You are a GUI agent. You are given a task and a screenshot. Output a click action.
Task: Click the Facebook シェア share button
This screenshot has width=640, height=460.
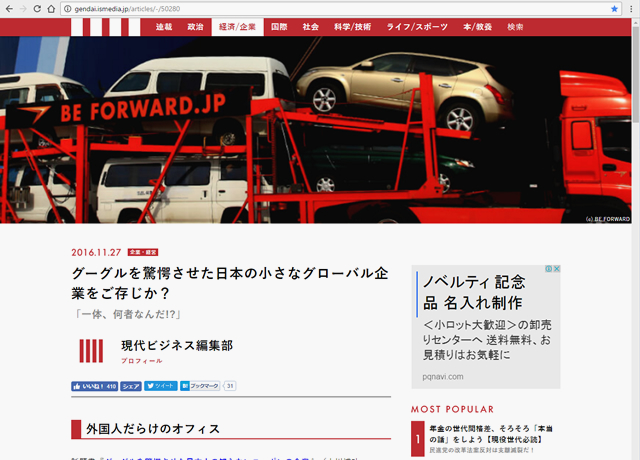[x=131, y=385]
